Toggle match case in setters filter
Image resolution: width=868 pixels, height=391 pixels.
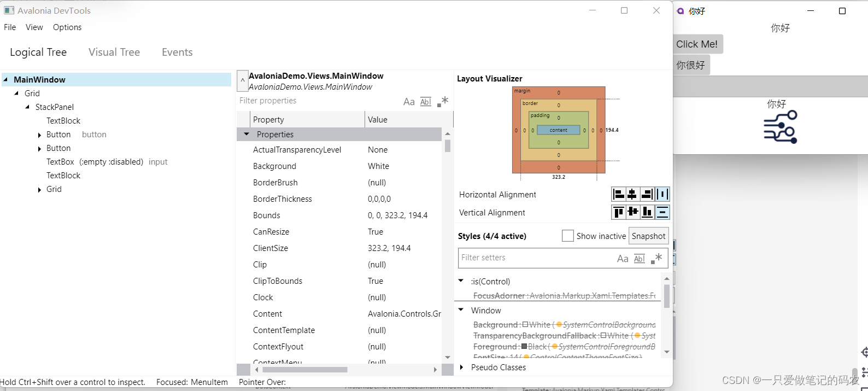click(x=623, y=259)
